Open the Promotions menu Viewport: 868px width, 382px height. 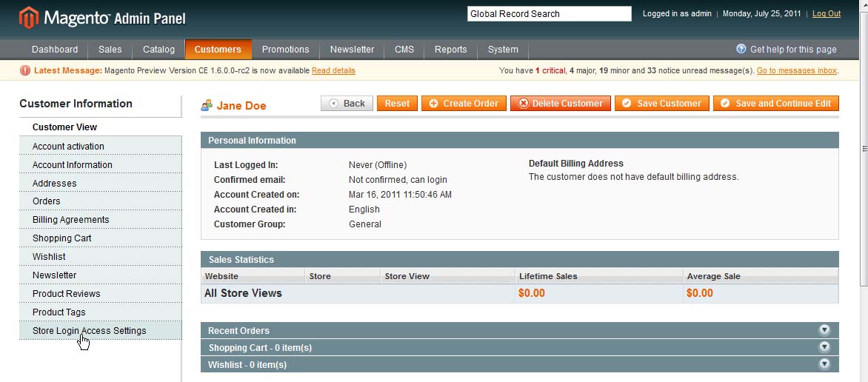[286, 50]
